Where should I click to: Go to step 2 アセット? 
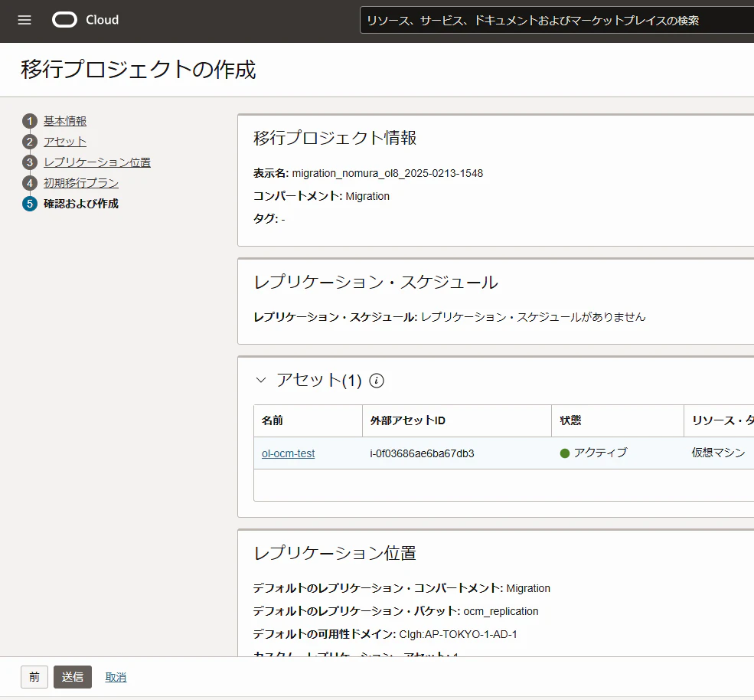65,142
